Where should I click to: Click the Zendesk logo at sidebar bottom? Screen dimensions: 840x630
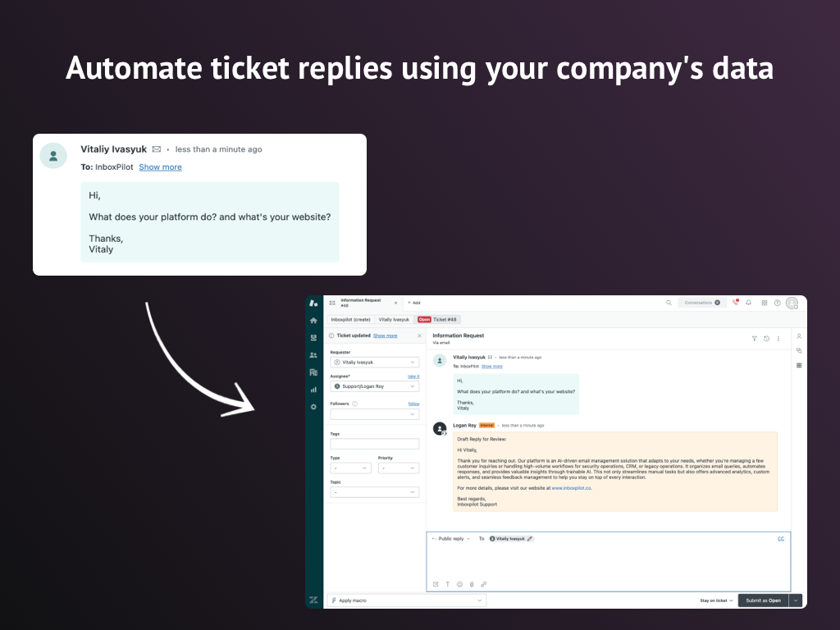click(x=313, y=600)
